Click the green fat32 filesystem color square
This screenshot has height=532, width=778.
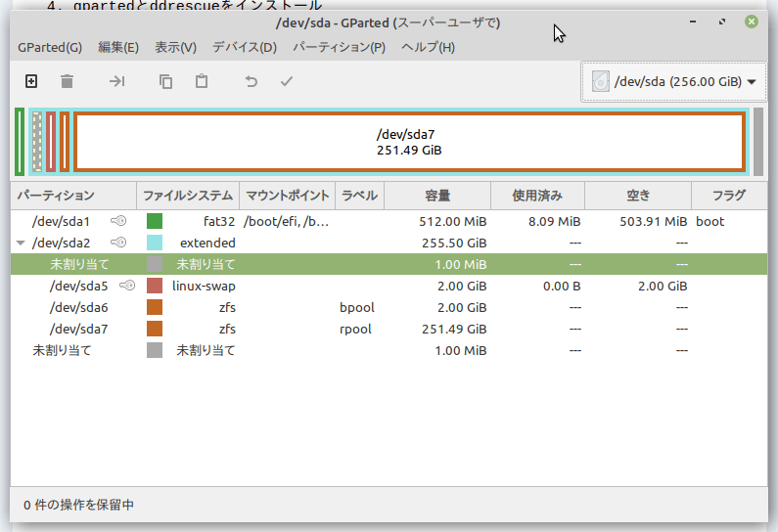155,221
